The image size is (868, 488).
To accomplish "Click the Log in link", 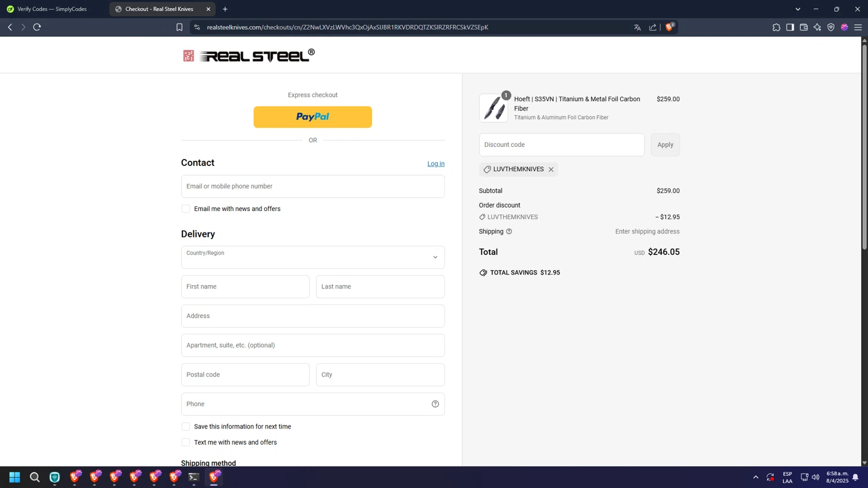I will (436, 164).
